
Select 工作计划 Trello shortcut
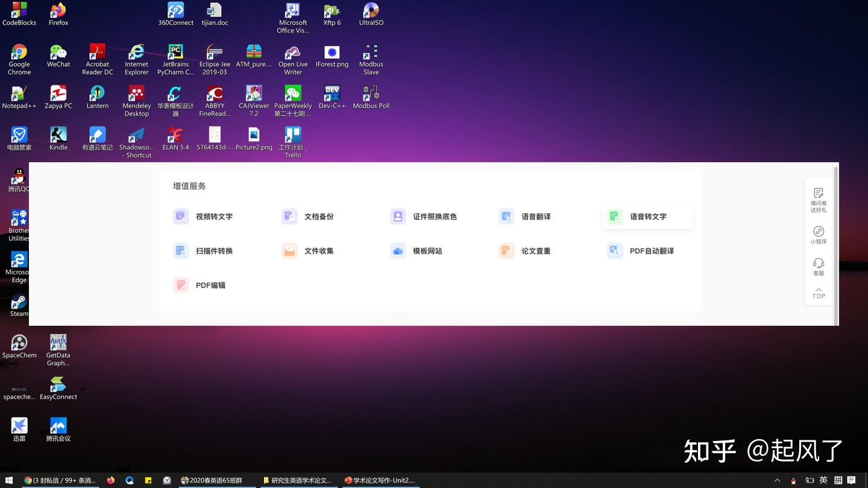pyautogui.click(x=293, y=143)
